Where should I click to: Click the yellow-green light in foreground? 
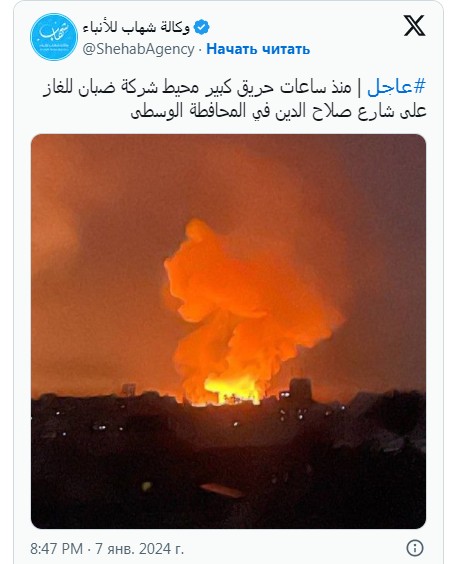click(147, 486)
